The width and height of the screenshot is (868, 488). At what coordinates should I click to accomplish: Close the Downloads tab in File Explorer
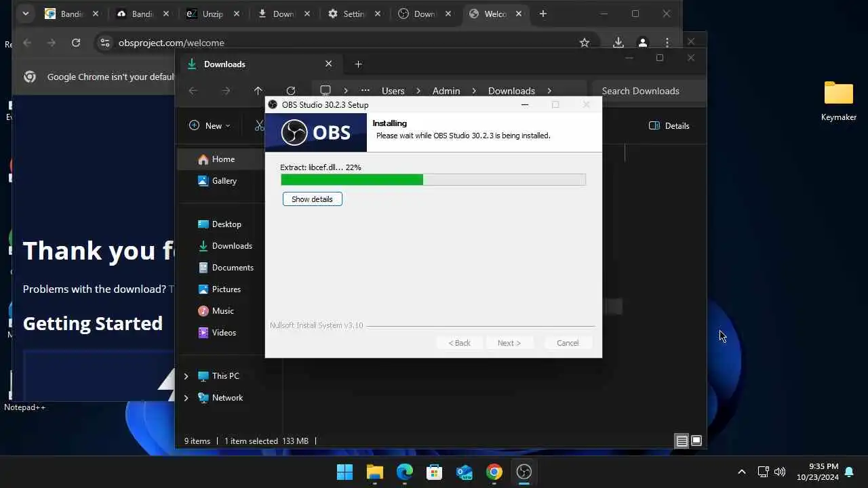tap(329, 64)
